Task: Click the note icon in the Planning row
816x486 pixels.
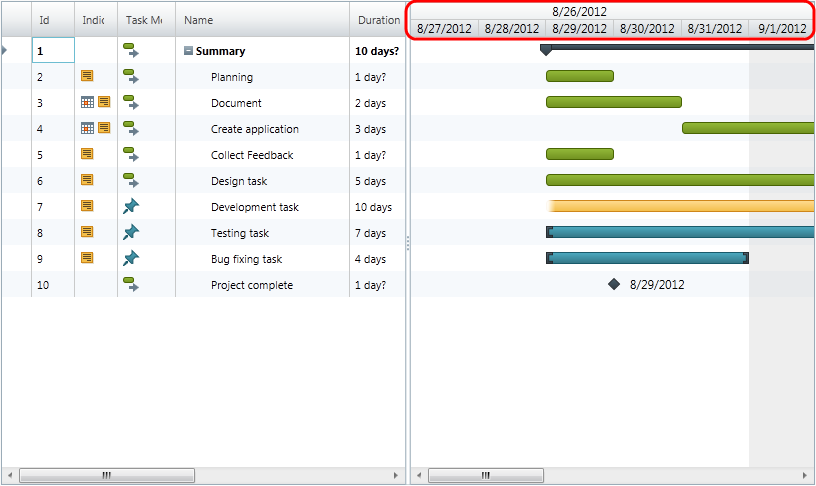Action: (x=87, y=76)
